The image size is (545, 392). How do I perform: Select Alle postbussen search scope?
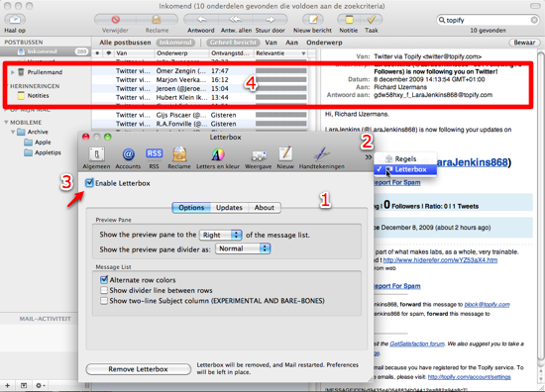click(125, 43)
